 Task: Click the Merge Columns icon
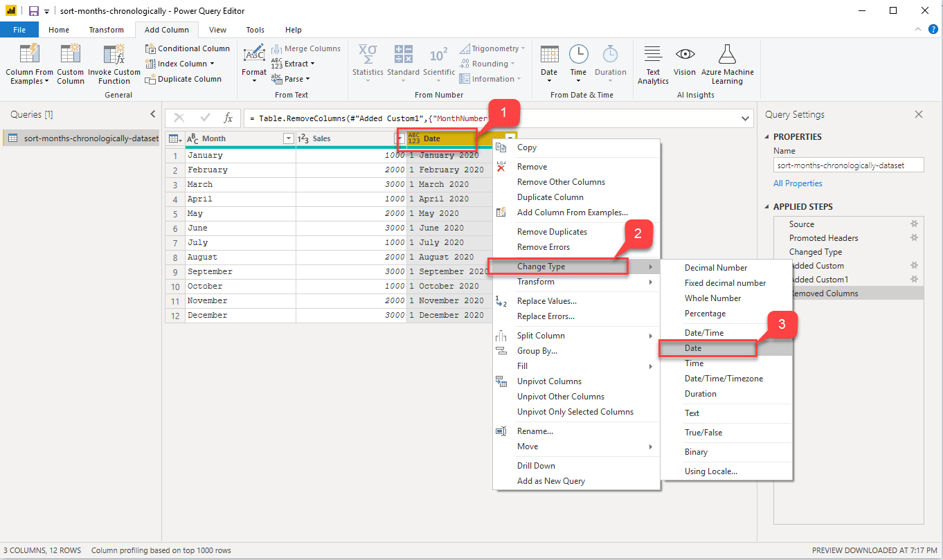(307, 48)
